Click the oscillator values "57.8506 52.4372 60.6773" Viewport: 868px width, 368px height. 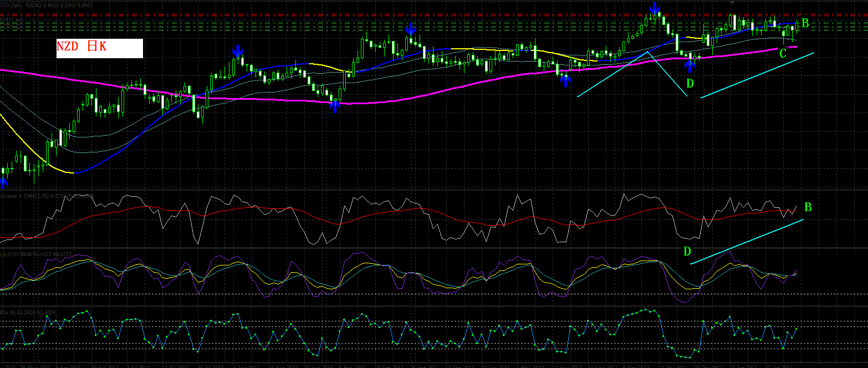click(42, 254)
